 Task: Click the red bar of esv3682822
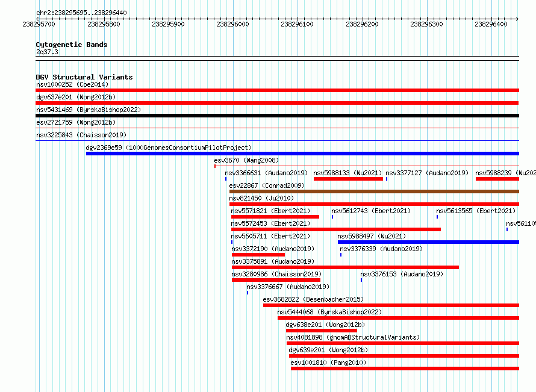pos(391,305)
